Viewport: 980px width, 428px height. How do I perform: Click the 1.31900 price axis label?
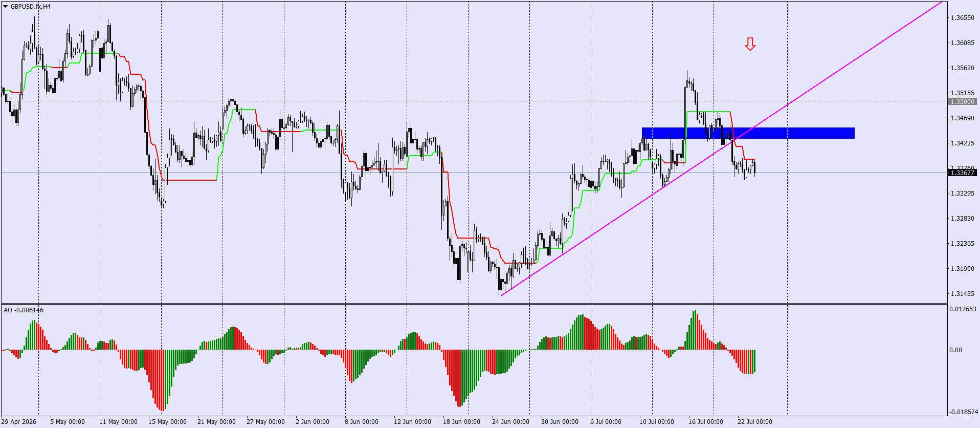[x=962, y=269]
